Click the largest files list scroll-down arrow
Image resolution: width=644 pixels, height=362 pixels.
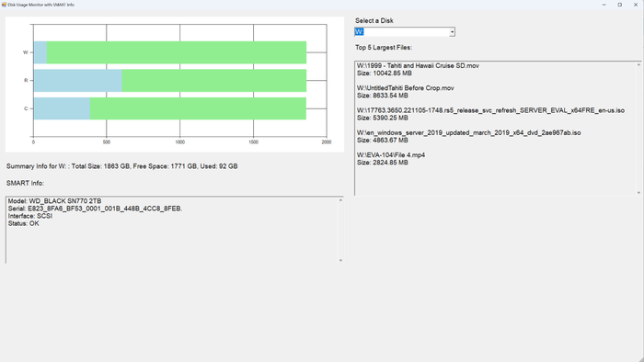638,193
